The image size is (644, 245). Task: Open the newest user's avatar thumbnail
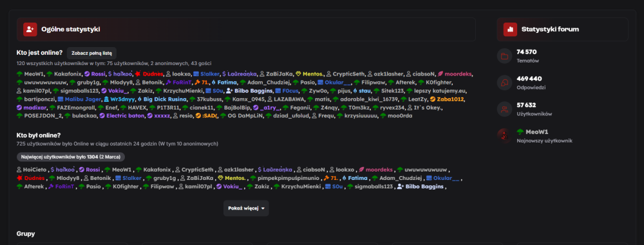[504, 135]
